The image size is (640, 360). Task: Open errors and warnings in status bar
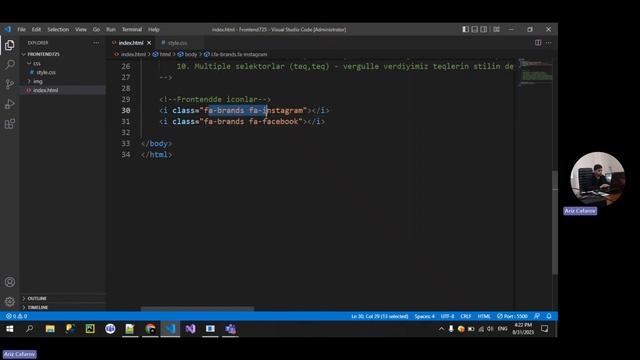coord(16,316)
